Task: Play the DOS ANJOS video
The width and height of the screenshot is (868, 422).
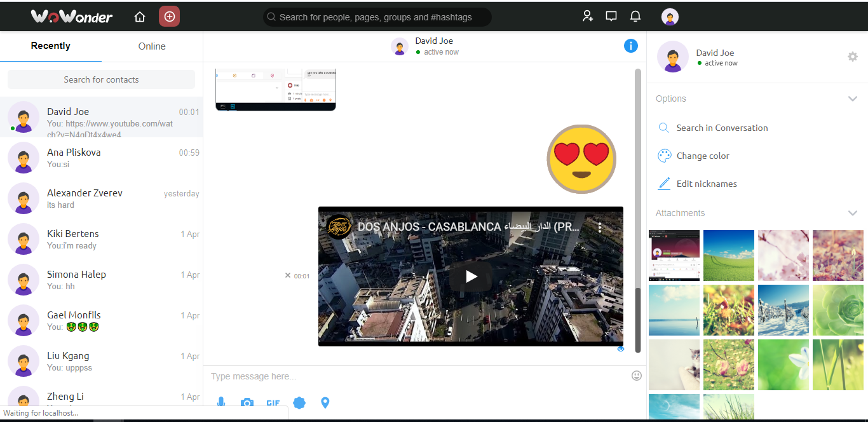Action: (x=471, y=276)
